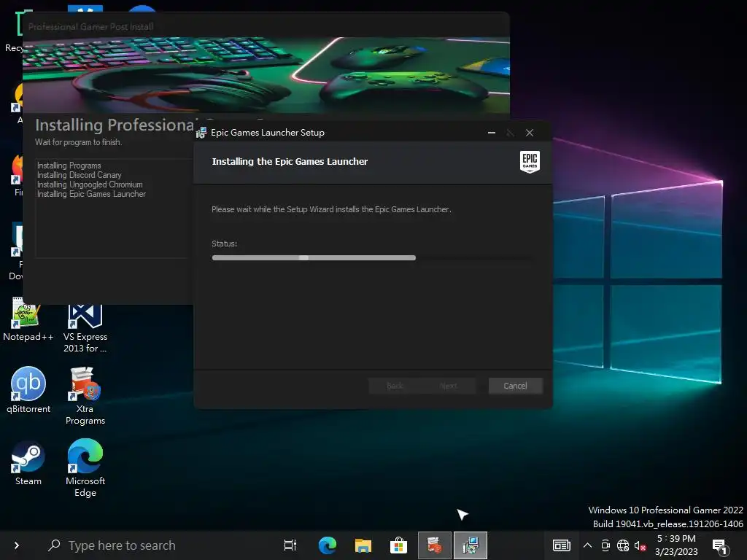The image size is (747, 560).
Task: Click 'Wait for program to finish.' text
Action: point(78,142)
